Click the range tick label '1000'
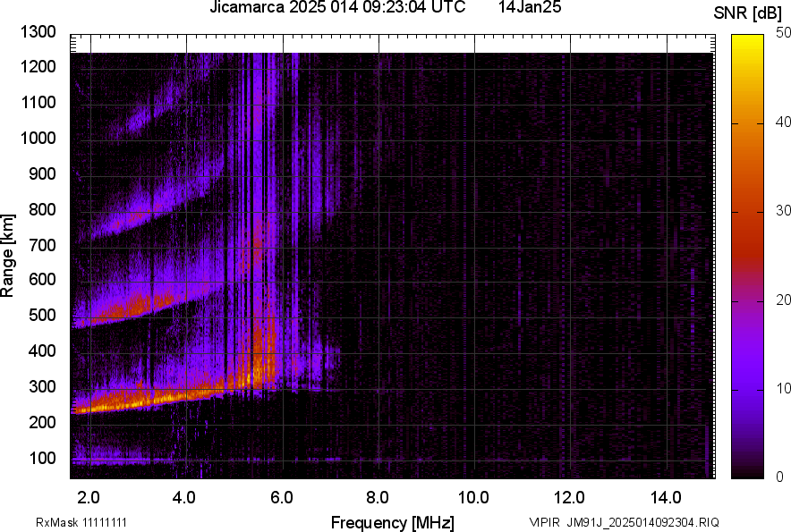 point(38,139)
